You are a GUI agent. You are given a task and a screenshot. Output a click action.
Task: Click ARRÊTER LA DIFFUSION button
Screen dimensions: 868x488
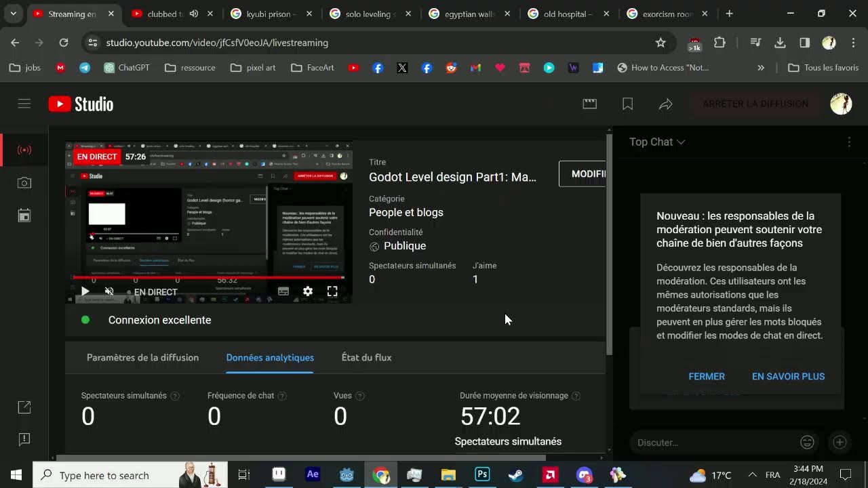[x=755, y=104]
